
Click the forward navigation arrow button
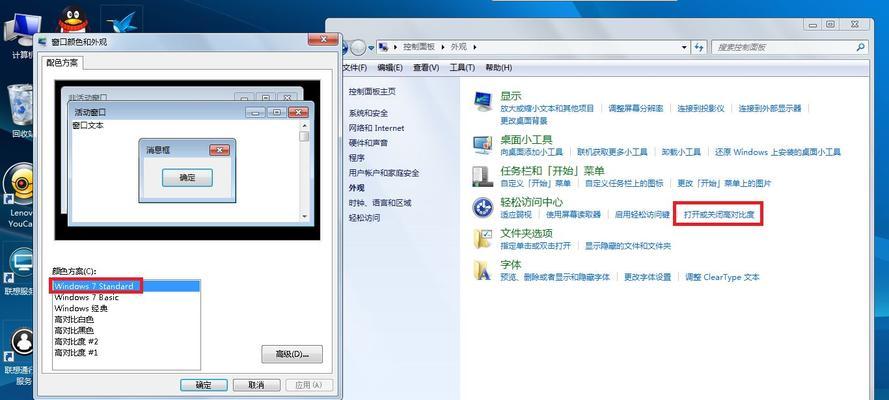click(358, 48)
